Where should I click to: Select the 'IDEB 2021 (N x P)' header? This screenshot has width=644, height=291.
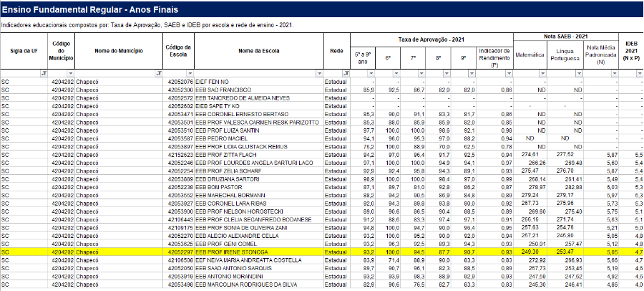point(631,51)
